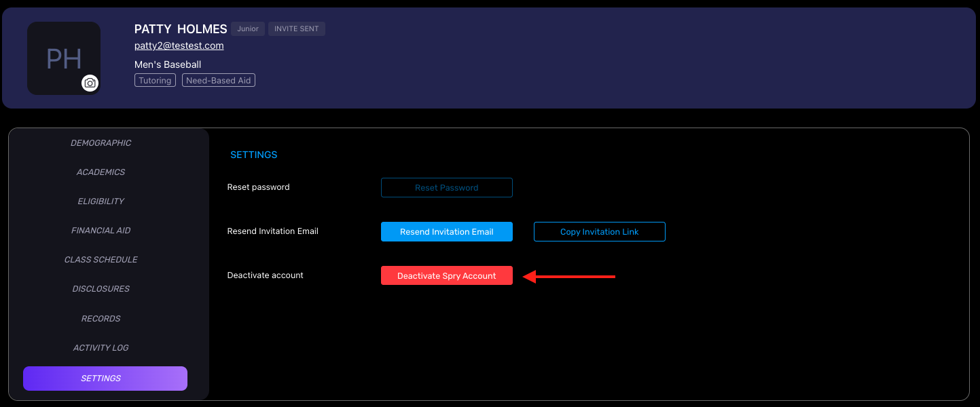Open patty2@testest.com email link

(x=179, y=45)
